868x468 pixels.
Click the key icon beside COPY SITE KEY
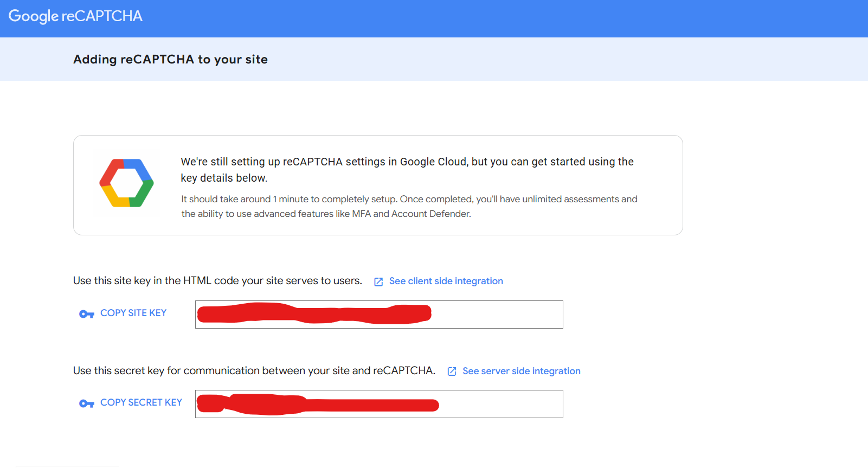tap(87, 314)
